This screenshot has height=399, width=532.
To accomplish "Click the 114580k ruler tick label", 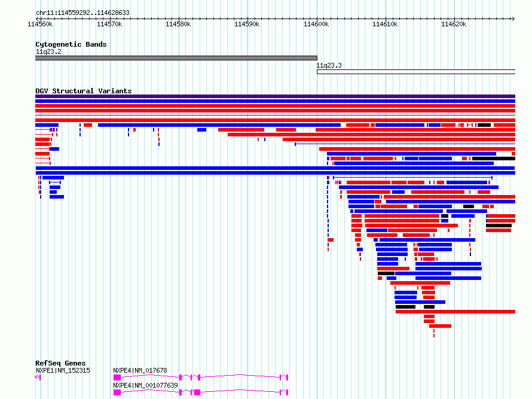I will pos(178,24).
